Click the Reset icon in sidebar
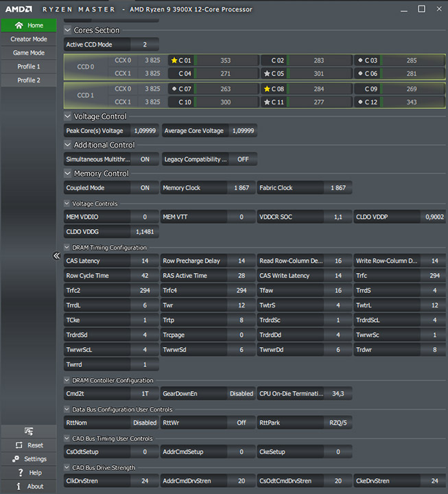 tap(19, 445)
